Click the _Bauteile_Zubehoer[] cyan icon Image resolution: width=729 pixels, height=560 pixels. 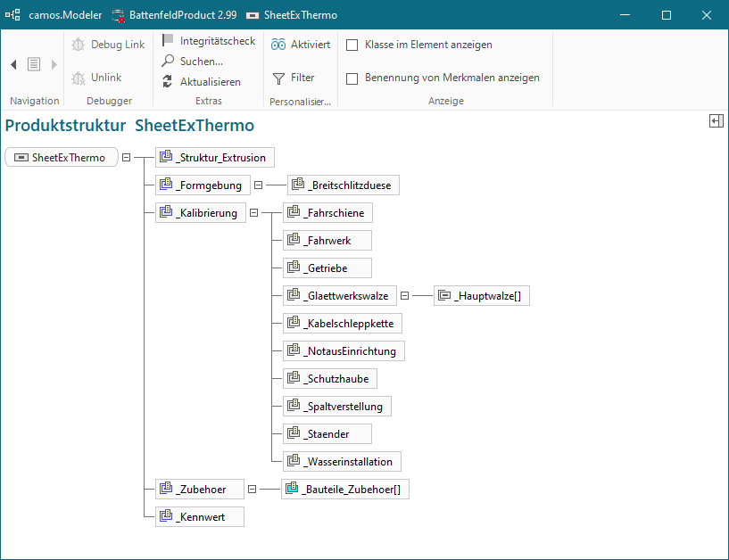292,489
